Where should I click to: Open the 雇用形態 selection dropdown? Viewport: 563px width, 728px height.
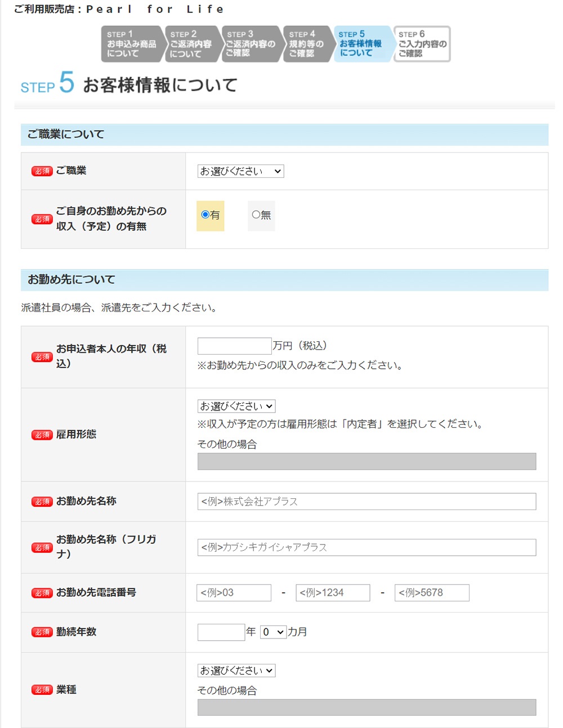[235, 405]
